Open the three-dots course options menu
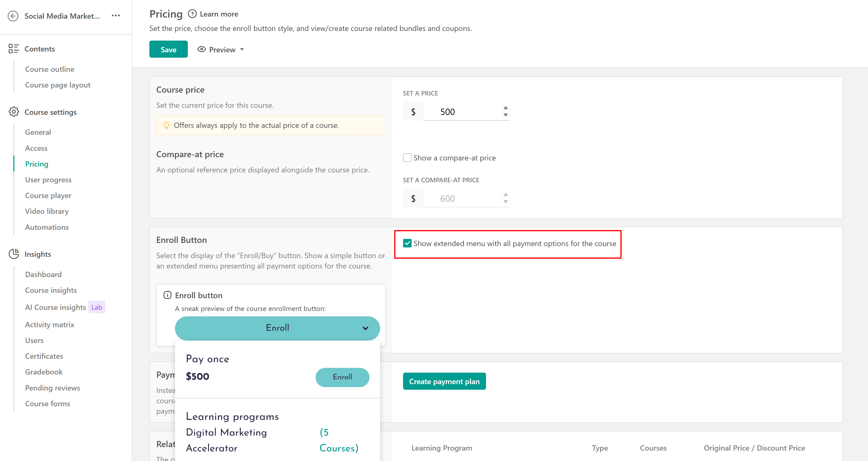Screen dimensions: 868x461 [x=116, y=15]
